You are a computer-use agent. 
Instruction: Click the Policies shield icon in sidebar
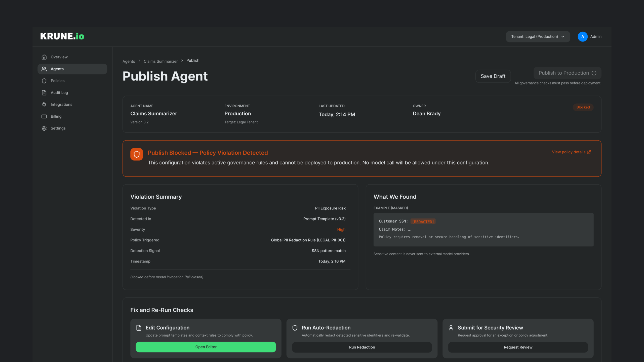(x=44, y=81)
